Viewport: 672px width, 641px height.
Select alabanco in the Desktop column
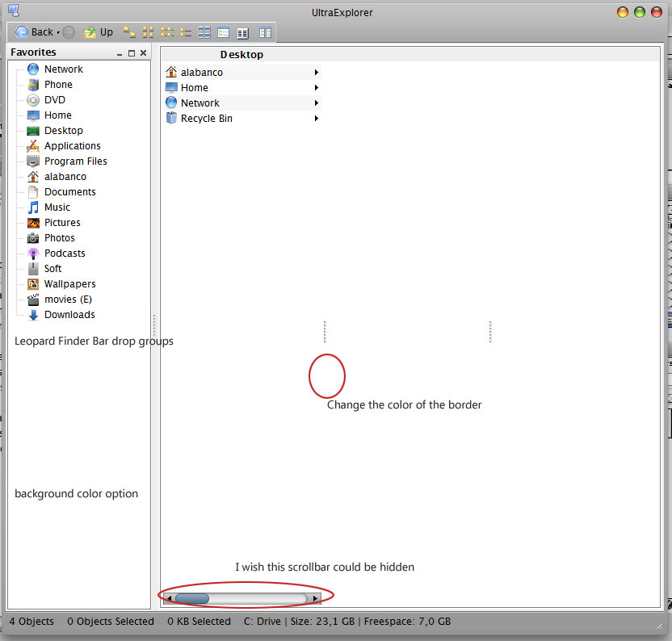pyautogui.click(x=242, y=72)
